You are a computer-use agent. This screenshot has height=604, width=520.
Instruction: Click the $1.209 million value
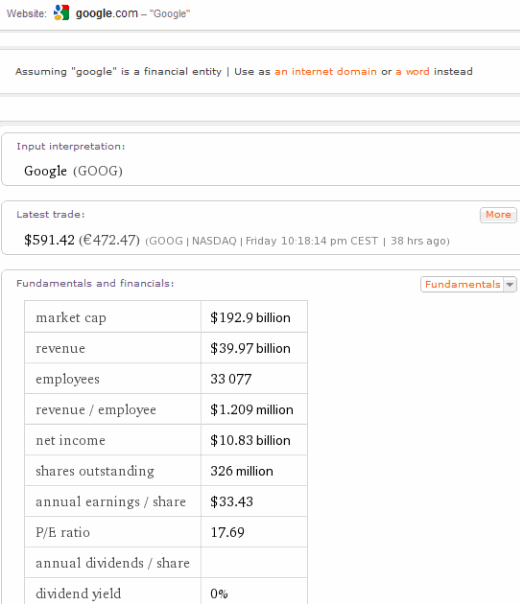[252, 410]
